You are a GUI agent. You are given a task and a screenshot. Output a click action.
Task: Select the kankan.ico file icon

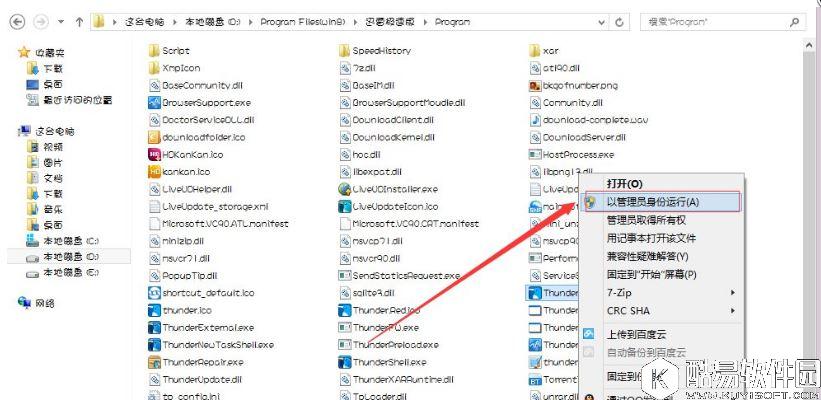(x=154, y=172)
